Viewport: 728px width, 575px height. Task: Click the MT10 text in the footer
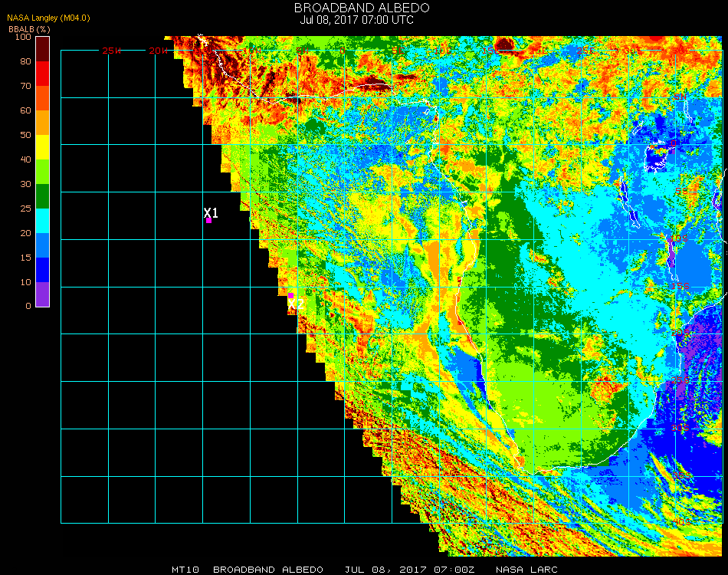[185, 570]
